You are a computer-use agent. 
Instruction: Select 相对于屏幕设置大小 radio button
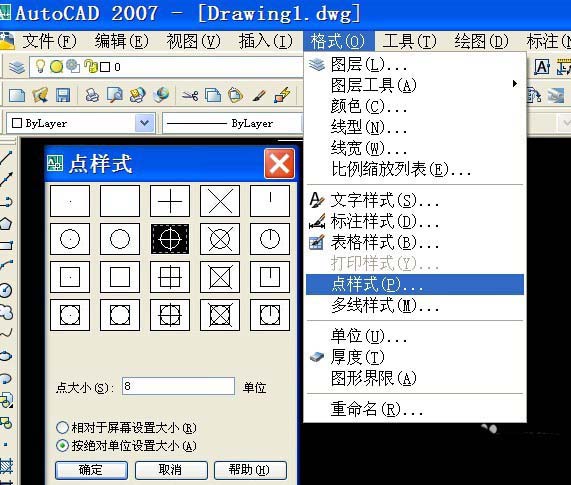(63, 427)
